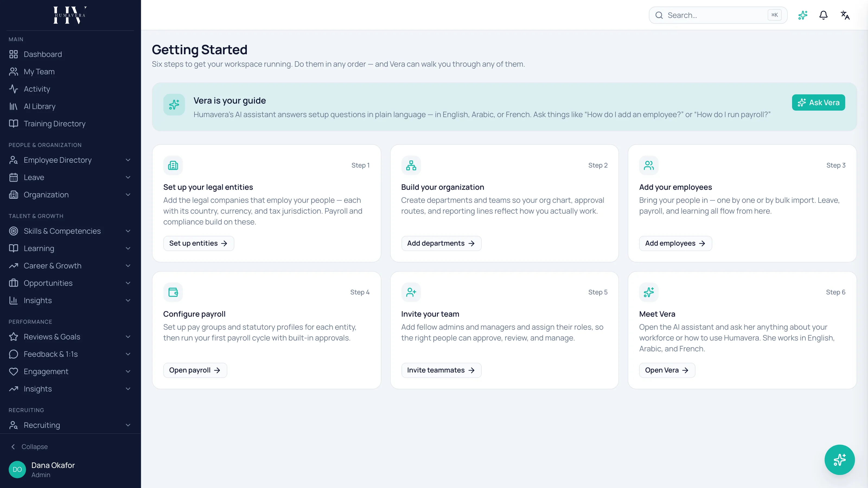Image resolution: width=868 pixels, height=488 pixels.
Task: Click the Humavera logo
Action: pyautogui.click(x=70, y=15)
